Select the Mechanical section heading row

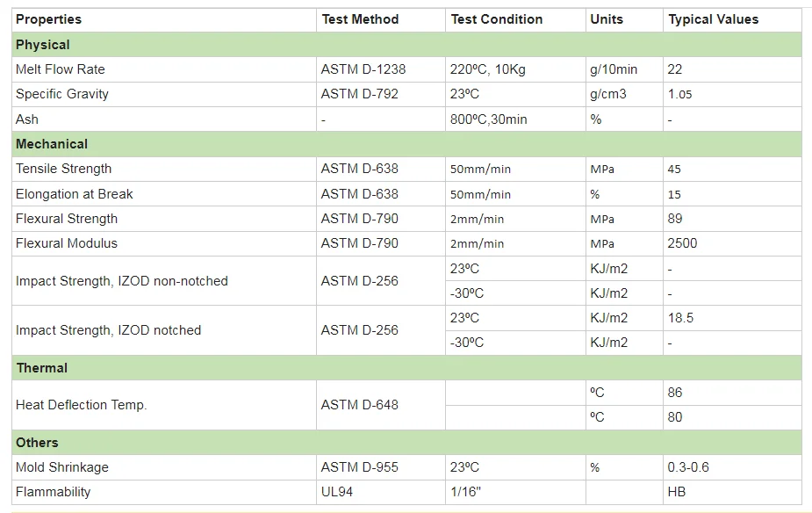pos(52,144)
